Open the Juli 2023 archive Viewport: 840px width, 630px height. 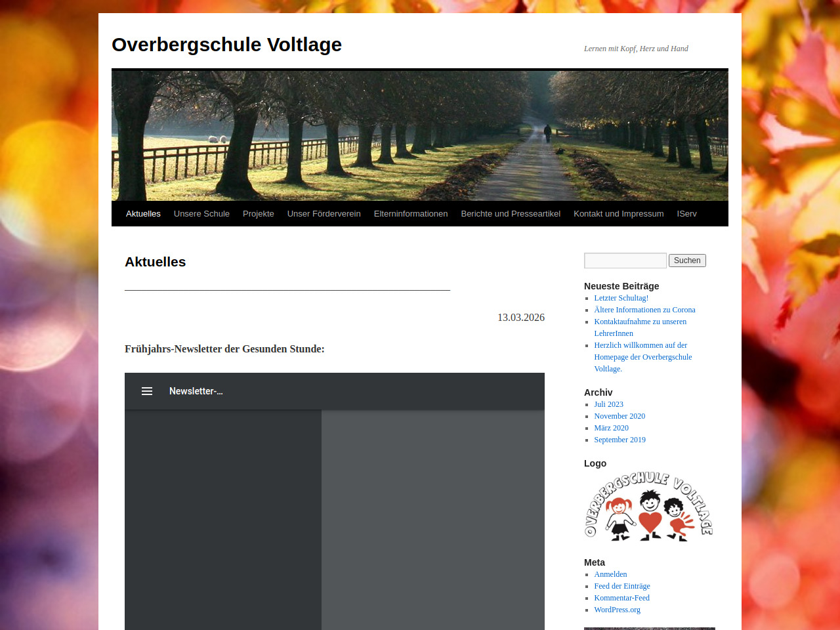(608, 404)
